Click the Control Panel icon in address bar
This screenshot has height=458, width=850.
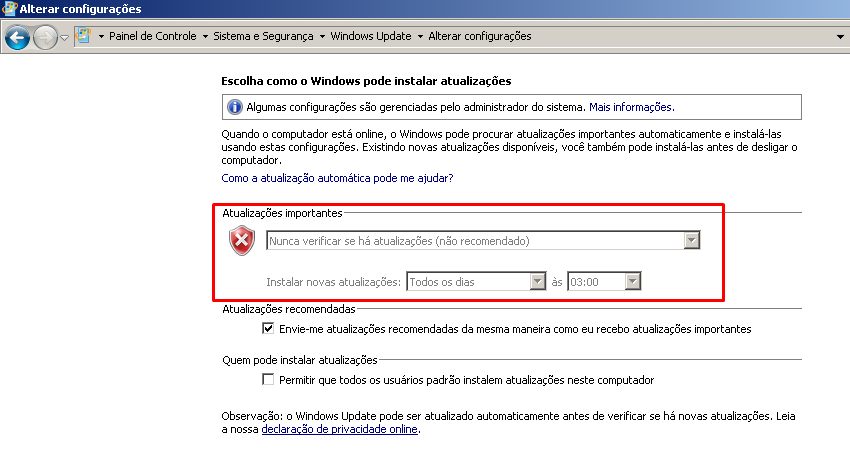tap(83, 36)
